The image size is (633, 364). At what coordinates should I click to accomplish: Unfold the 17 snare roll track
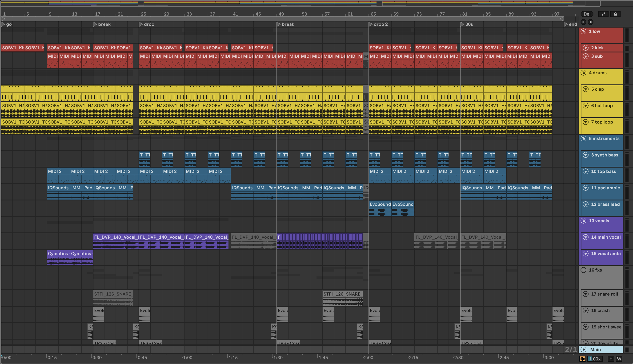click(x=585, y=294)
